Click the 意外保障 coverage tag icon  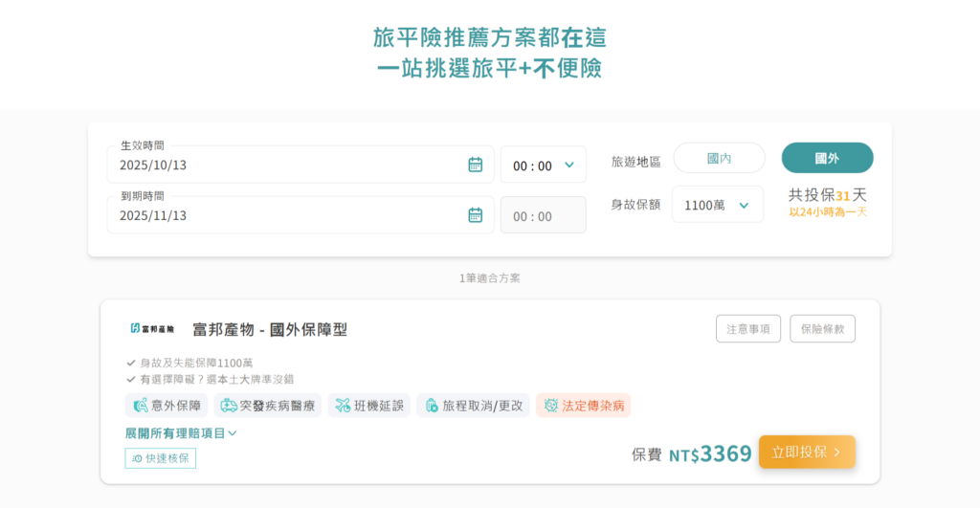[140, 406]
